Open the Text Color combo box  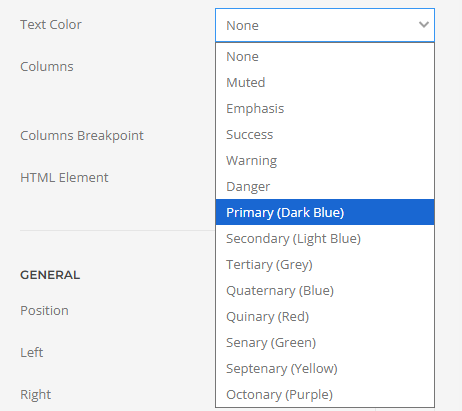coord(325,25)
